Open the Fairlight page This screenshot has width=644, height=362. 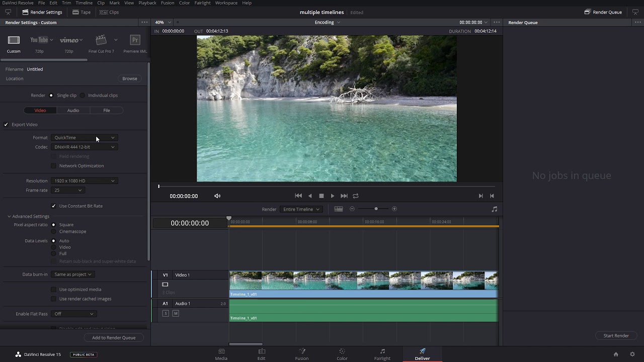(382, 354)
